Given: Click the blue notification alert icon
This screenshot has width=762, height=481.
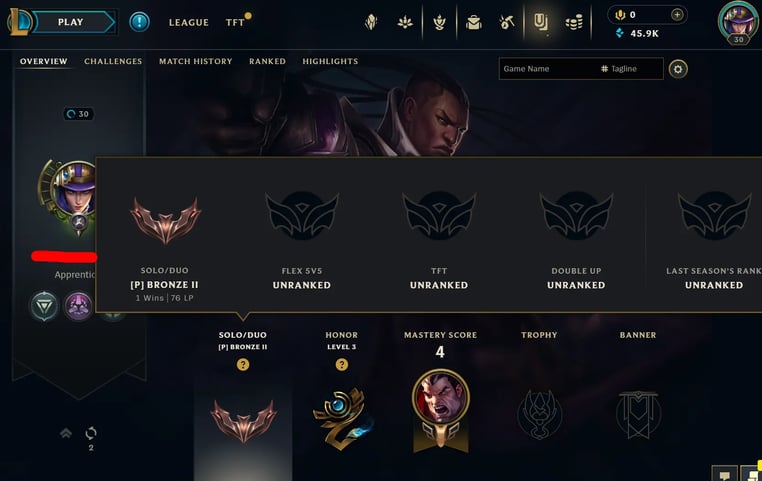Looking at the screenshot, I should (x=139, y=22).
